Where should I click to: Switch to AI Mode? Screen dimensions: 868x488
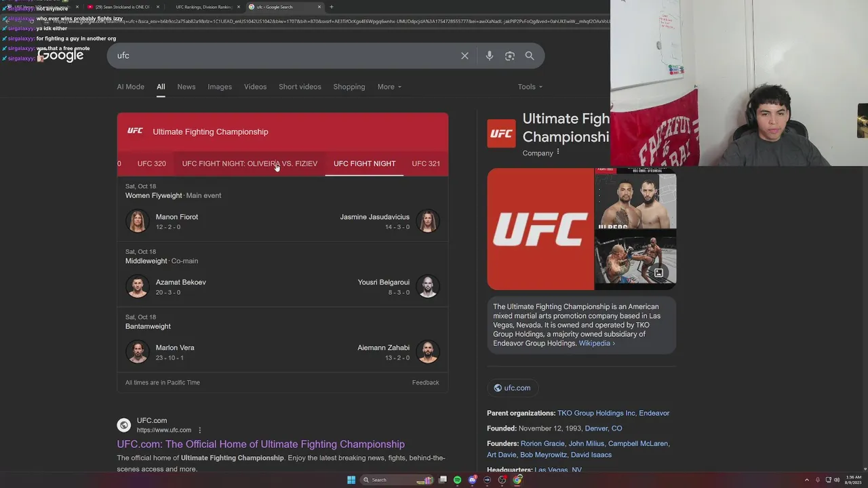click(x=130, y=87)
